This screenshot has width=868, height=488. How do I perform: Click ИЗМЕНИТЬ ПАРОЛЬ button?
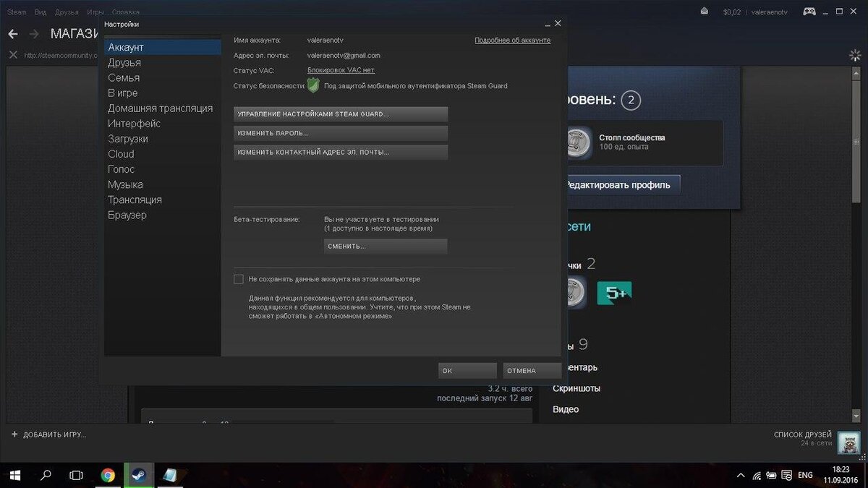(341, 133)
